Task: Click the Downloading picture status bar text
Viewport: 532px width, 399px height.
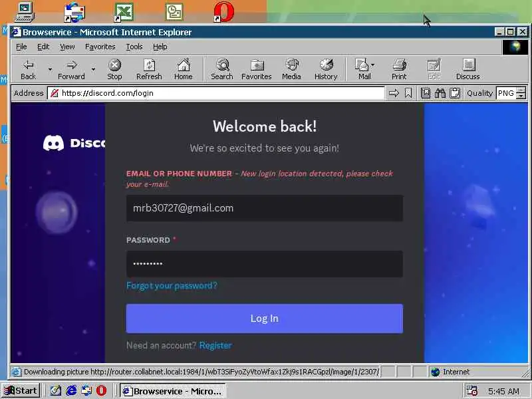Action: (x=201, y=372)
